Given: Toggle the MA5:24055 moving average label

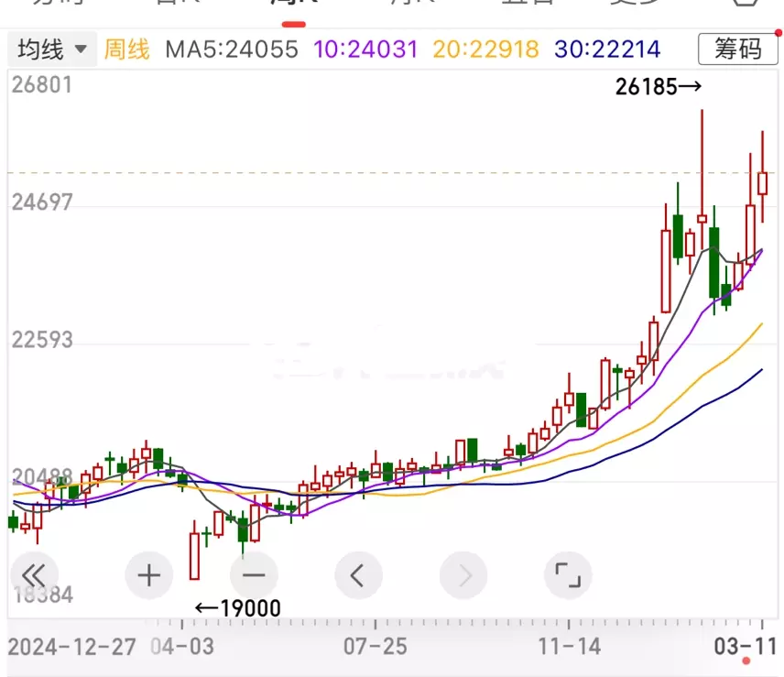Looking at the screenshot, I should (x=232, y=49).
